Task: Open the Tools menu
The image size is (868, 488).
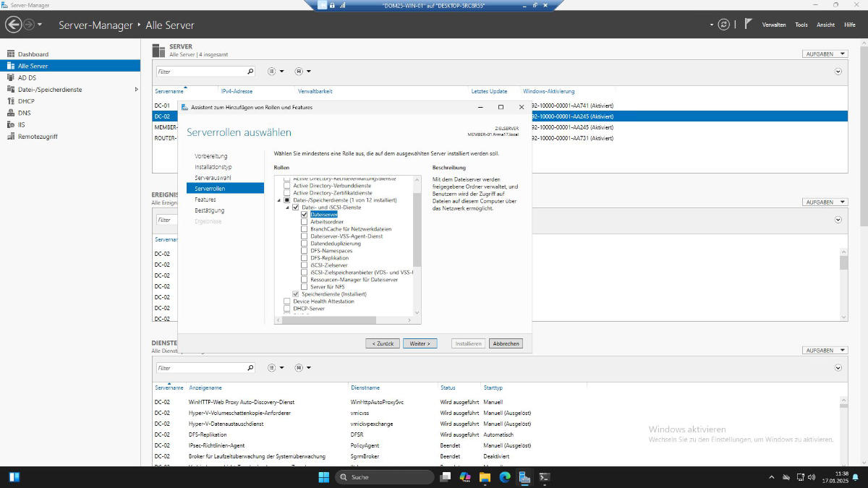Action: click(x=801, y=25)
